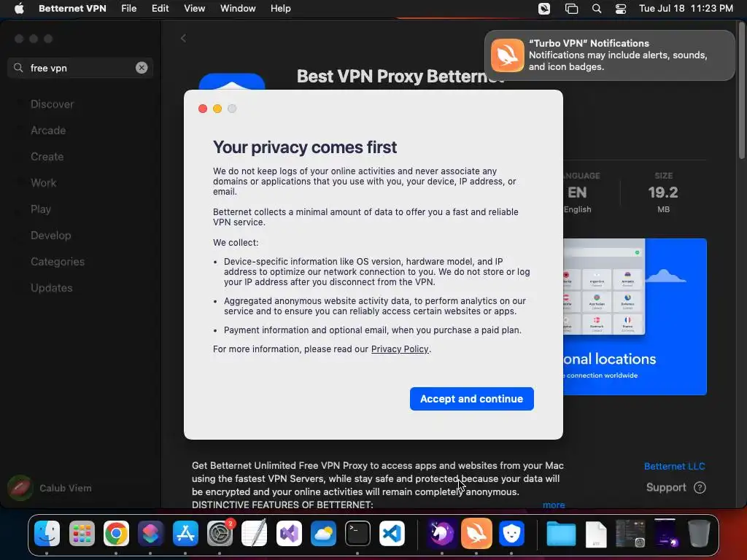This screenshot has width=747, height=560.
Task: Go to Discover in App Store sidebar
Action: click(52, 104)
